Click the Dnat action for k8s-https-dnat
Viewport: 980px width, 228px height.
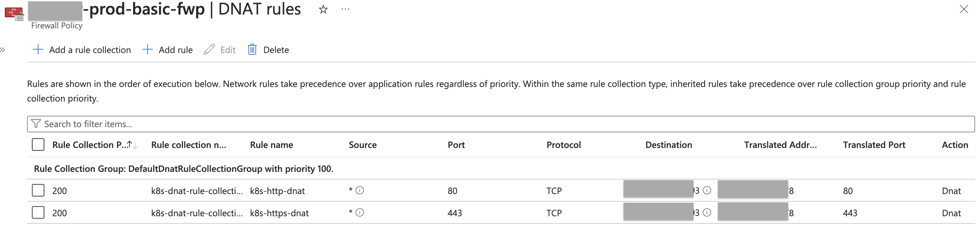tap(953, 213)
